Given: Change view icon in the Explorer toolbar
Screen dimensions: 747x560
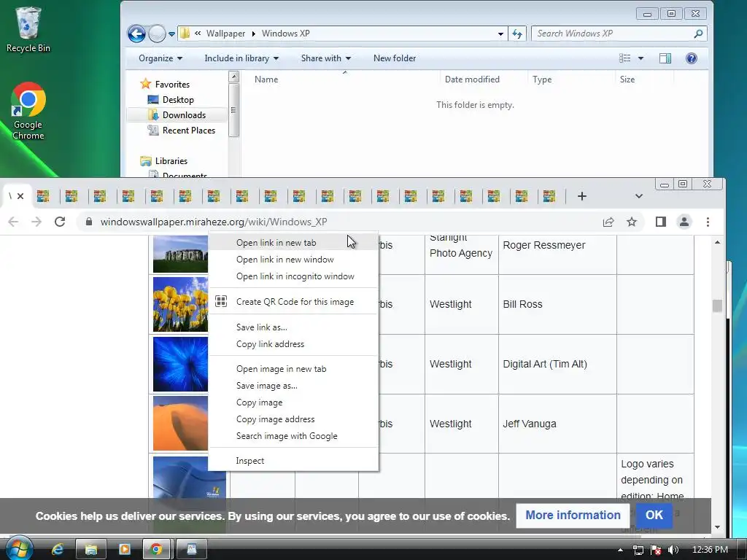Looking at the screenshot, I should click(624, 58).
